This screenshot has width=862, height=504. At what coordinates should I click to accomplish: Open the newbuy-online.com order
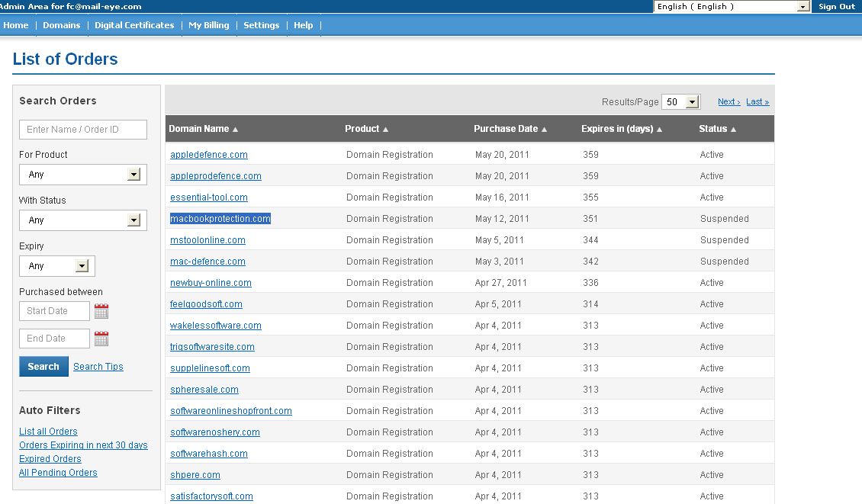(x=211, y=283)
